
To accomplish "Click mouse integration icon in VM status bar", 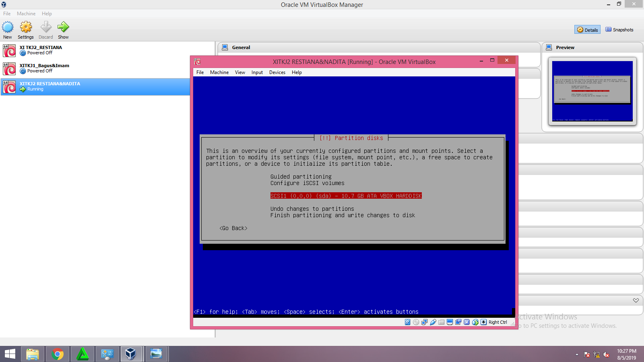I will tap(475, 322).
